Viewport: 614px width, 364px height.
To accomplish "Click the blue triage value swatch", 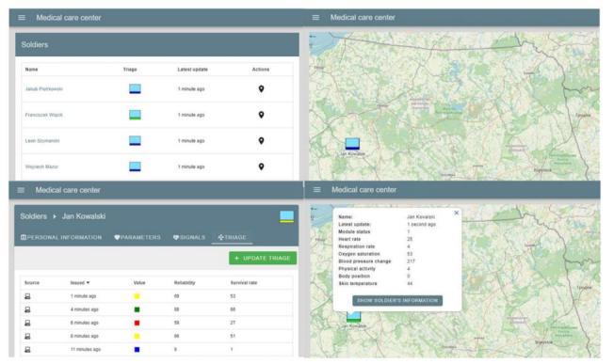I will [137, 350].
